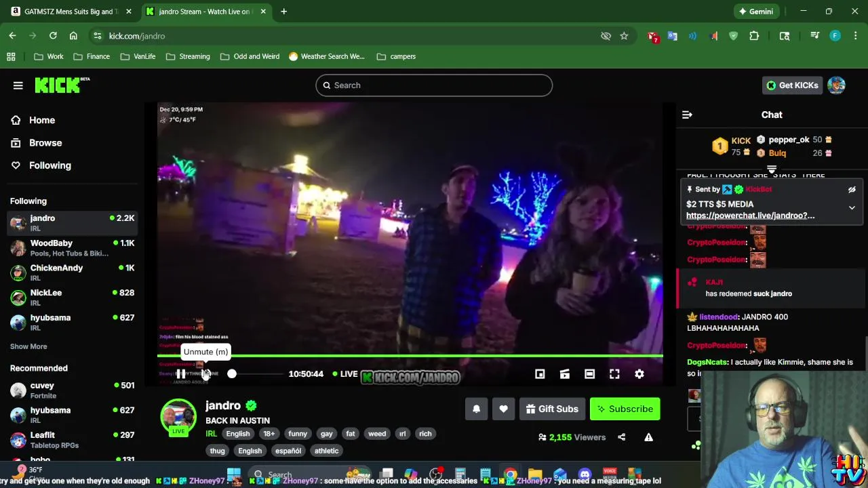
Task: Seek on the green stream progress bar
Action: 410,355
